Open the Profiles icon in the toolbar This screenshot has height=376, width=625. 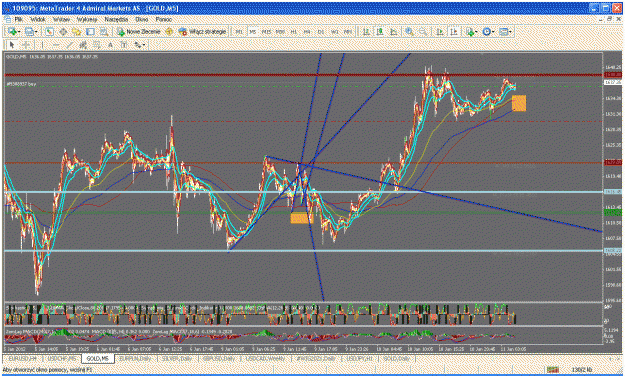pyautogui.click(x=29, y=31)
